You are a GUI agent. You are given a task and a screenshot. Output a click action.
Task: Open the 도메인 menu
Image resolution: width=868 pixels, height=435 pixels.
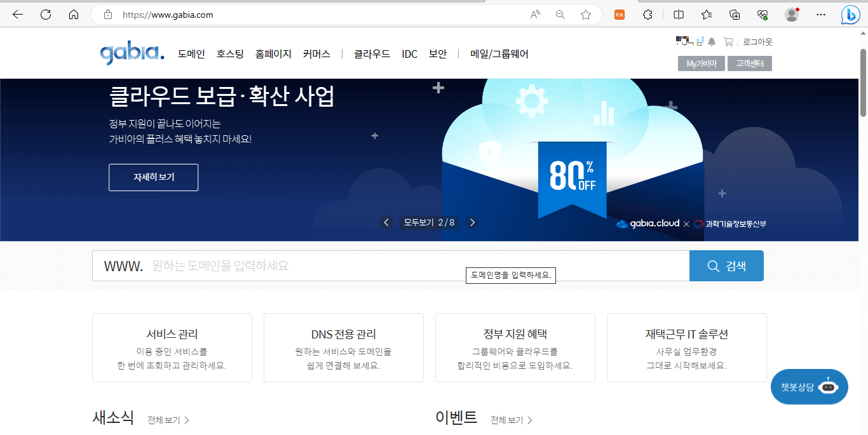[191, 54]
